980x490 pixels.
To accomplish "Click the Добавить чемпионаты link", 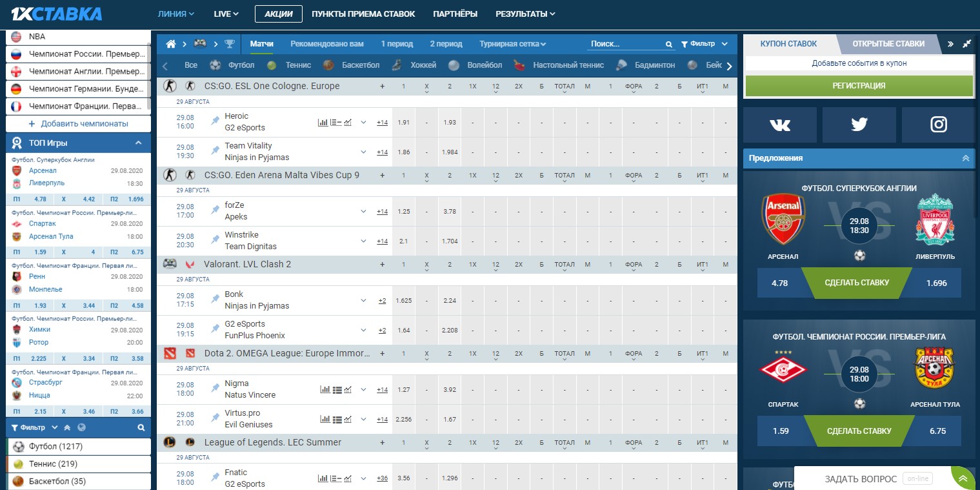I will [x=79, y=123].
